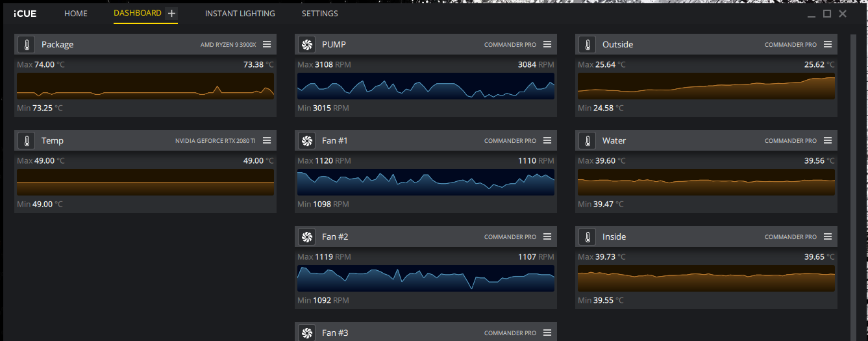Click the PUMP current value 3084 RPM
Screen dimensions: 868x341
[x=536, y=65]
